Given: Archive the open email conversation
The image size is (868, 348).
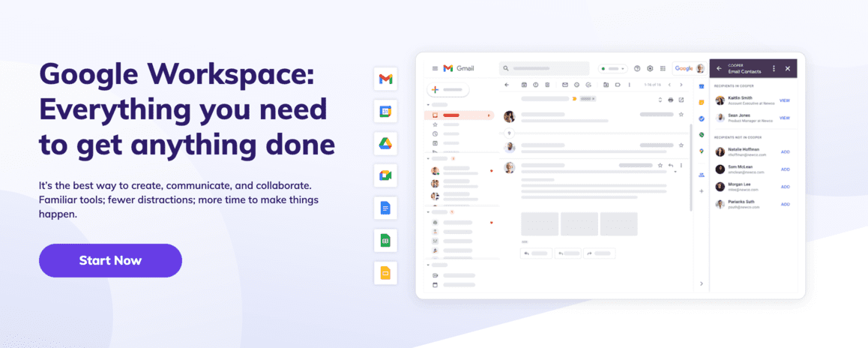Looking at the screenshot, I should tap(524, 85).
